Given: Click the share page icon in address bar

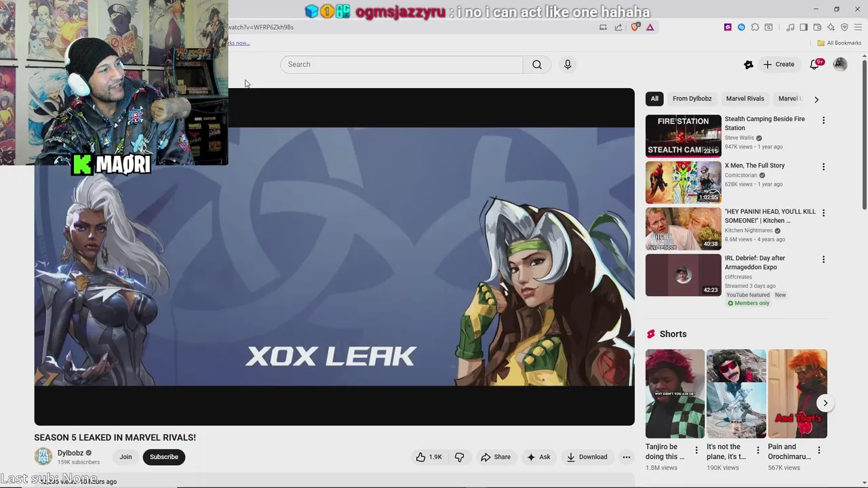Looking at the screenshot, I should (x=618, y=27).
